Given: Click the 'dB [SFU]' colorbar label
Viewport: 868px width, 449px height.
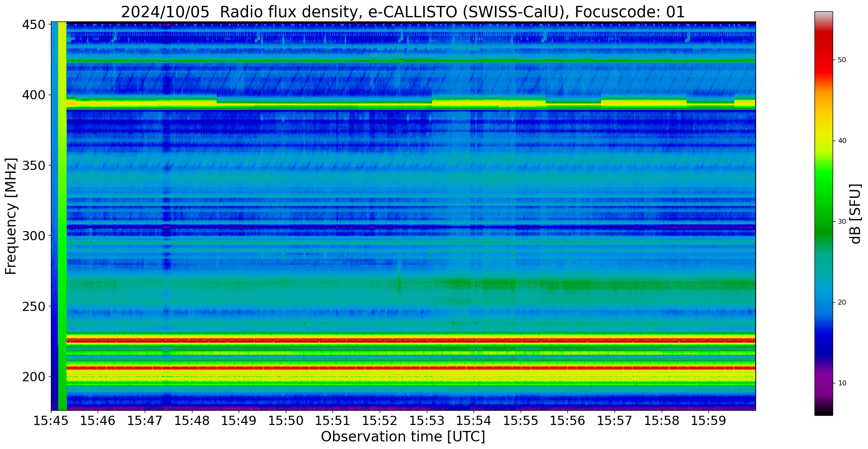Looking at the screenshot, I should click(855, 213).
